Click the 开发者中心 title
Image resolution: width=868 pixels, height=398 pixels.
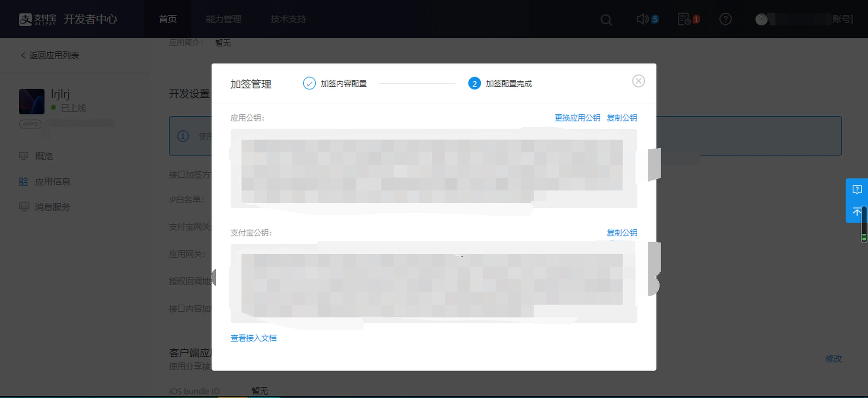pyautogui.click(x=90, y=19)
